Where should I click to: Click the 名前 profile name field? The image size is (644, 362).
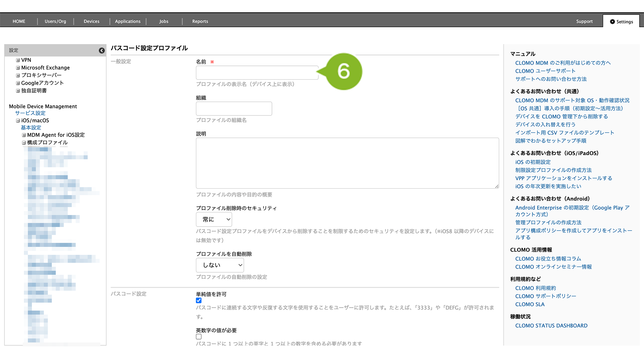[257, 72]
